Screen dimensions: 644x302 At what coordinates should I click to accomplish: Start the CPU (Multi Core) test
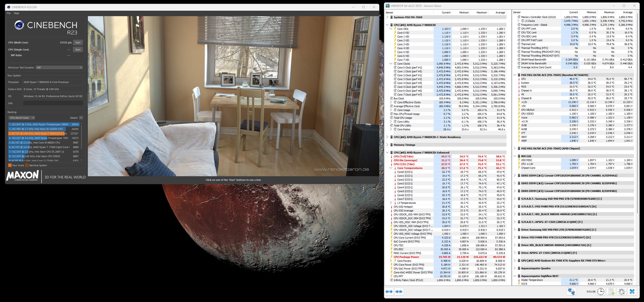[x=78, y=43]
